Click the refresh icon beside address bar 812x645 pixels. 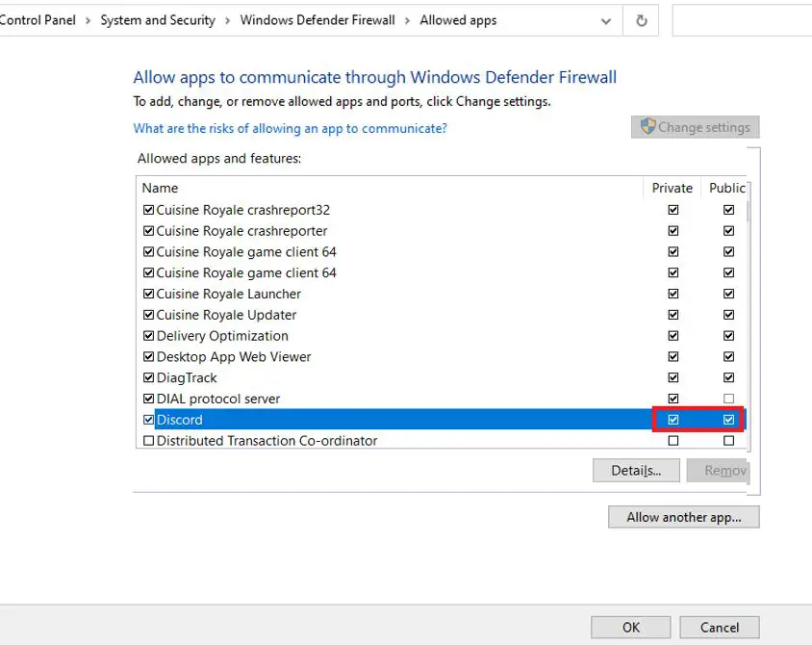point(641,20)
